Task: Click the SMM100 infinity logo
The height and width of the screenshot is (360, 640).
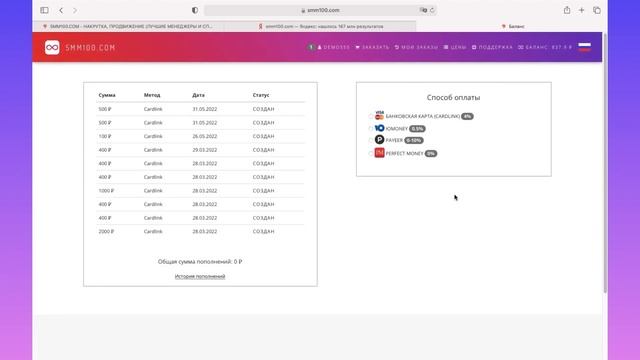Action: 52,47
